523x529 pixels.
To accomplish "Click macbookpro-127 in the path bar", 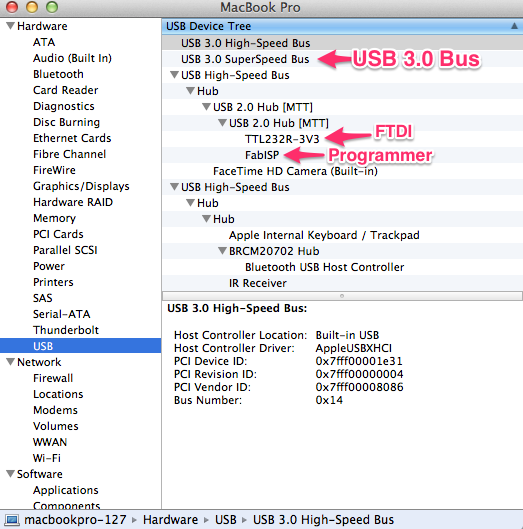I will click(x=75, y=520).
